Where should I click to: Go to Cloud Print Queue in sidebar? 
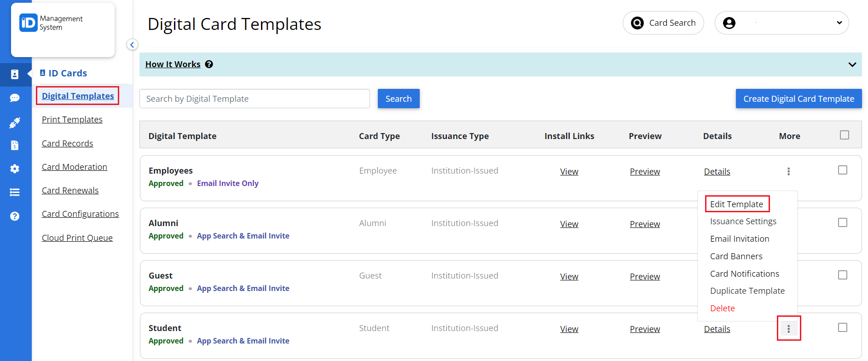(77, 238)
